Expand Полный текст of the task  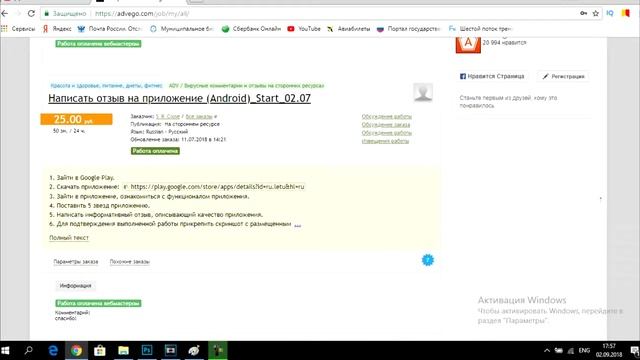point(69,238)
